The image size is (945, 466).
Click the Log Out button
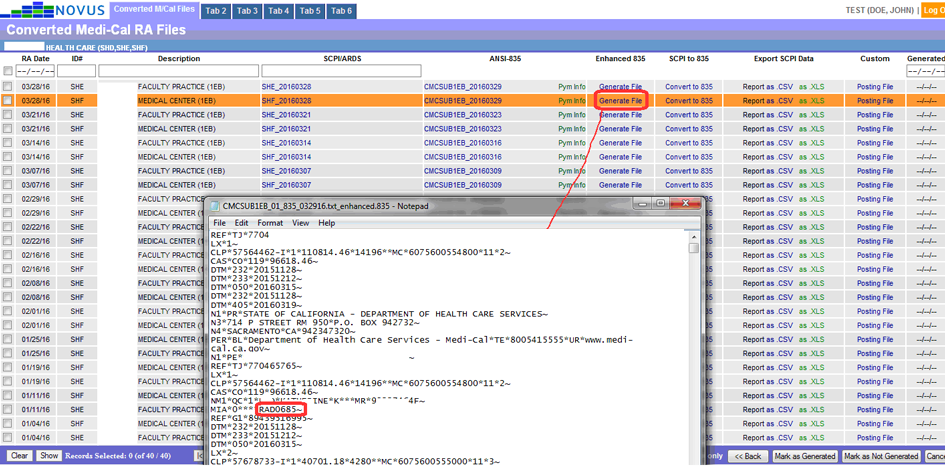pos(933,10)
